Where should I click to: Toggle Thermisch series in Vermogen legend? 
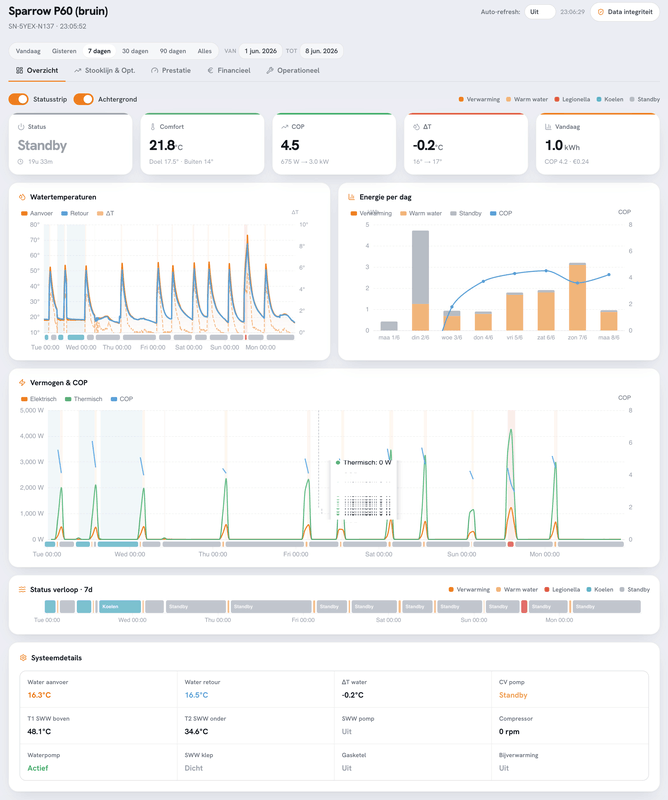pyautogui.click(x=84, y=399)
